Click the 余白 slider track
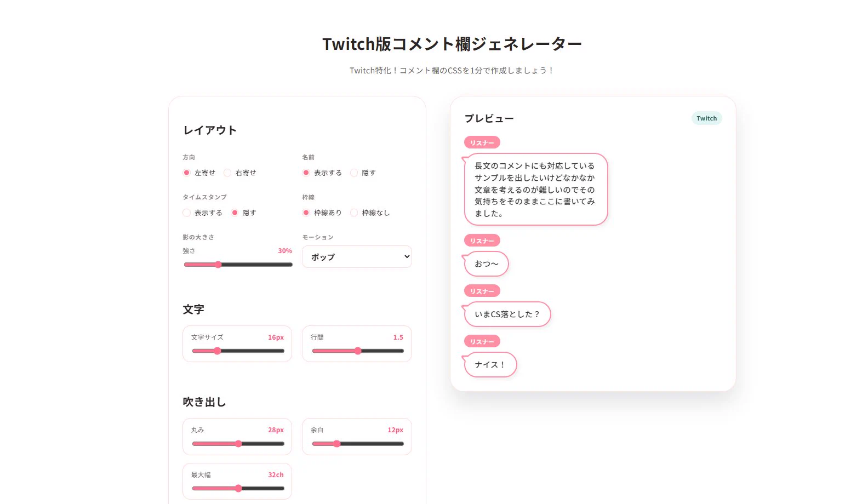 pyautogui.click(x=357, y=444)
